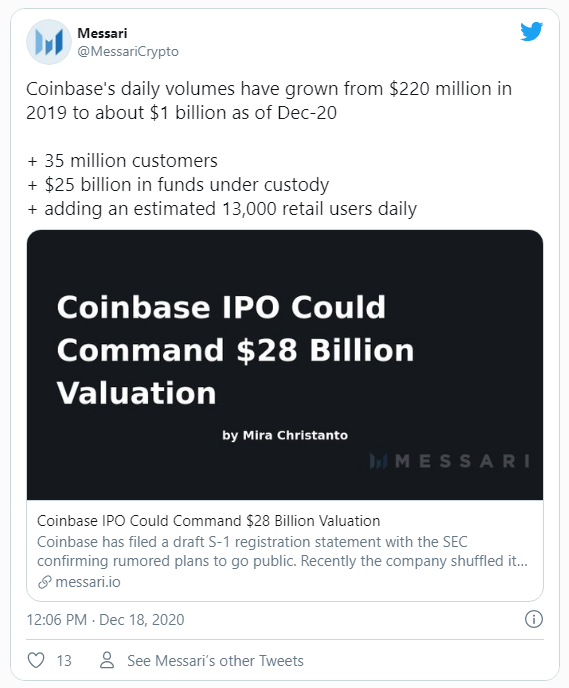Open the Coinbase IPO card image

285,365
